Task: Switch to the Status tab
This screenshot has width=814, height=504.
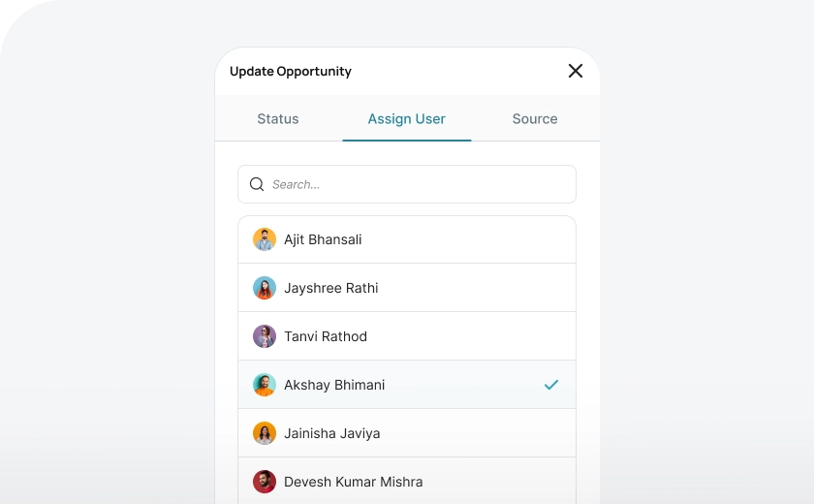Action: 278,119
